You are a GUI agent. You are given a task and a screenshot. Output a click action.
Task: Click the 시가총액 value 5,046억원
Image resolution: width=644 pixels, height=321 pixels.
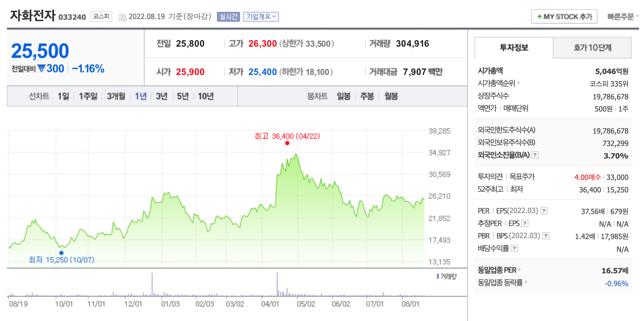(x=612, y=71)
